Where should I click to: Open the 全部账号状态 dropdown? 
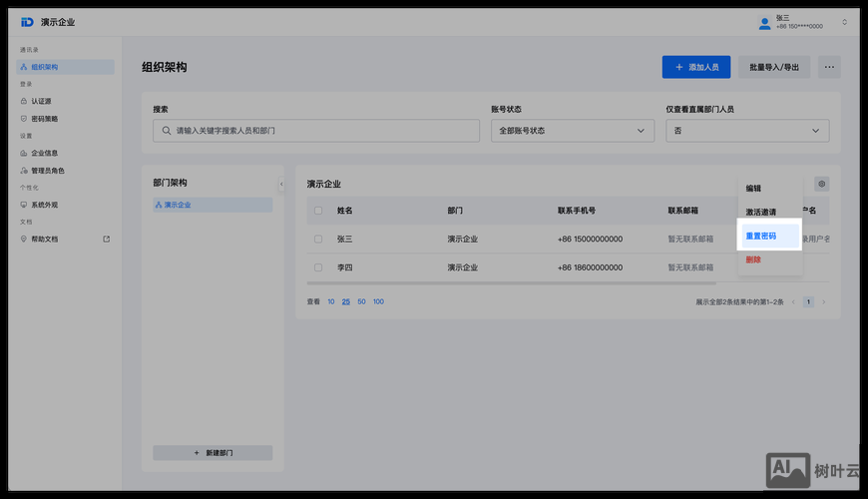(573, 131)
